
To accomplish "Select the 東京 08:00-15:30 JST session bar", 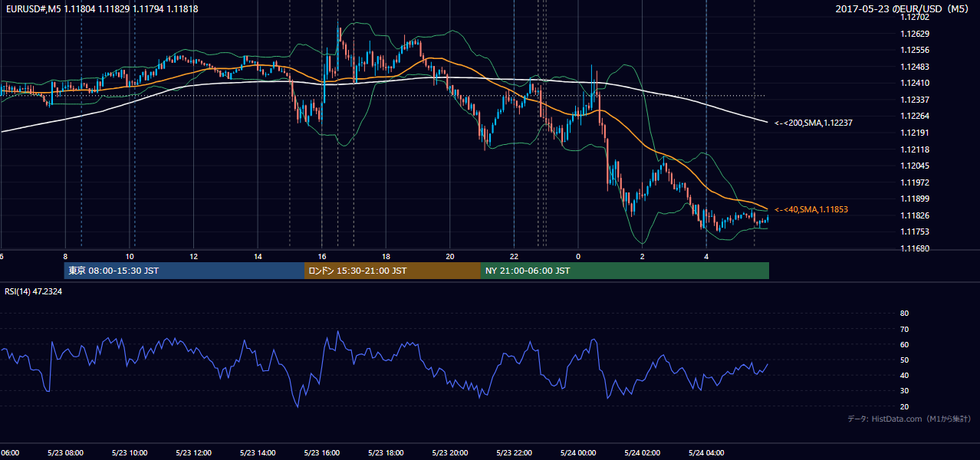I will 184,271.
